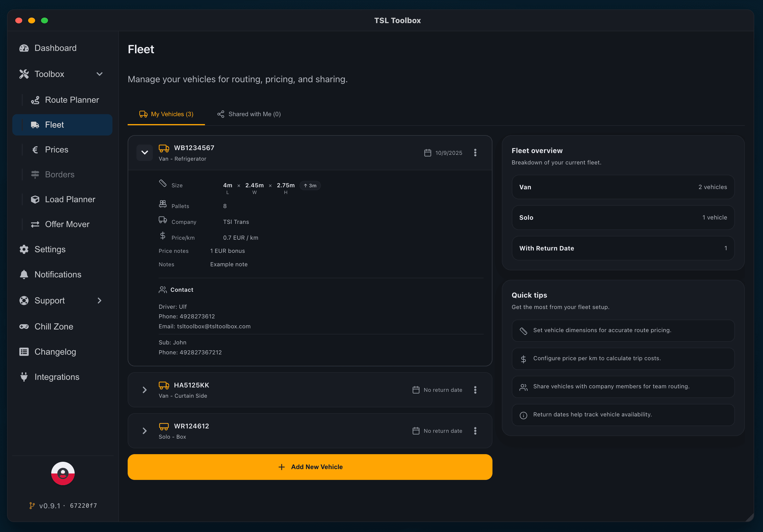Click the Settings gear icon
The height and width of the screenshot is (532, 763).
[x=24, y=249]
